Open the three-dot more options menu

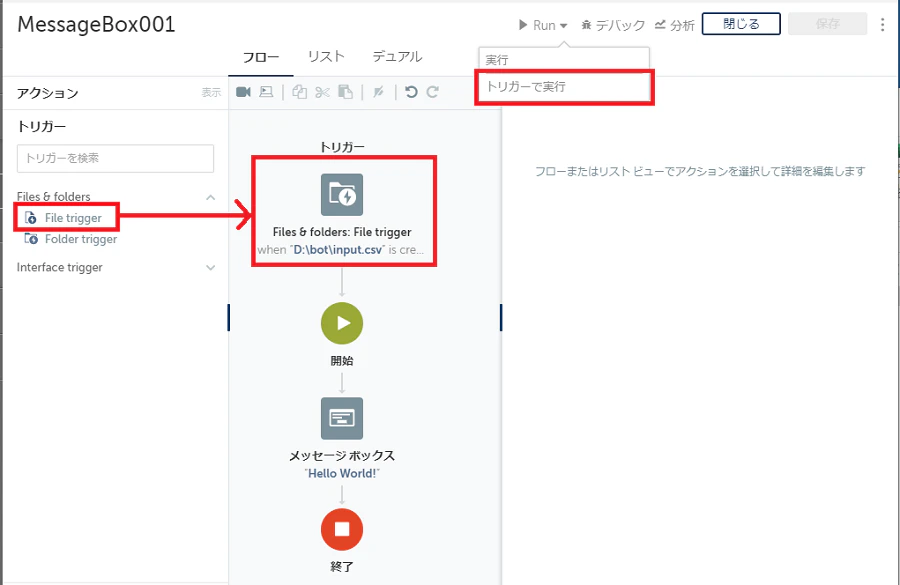pyautogui.click(x=882, y=24)
